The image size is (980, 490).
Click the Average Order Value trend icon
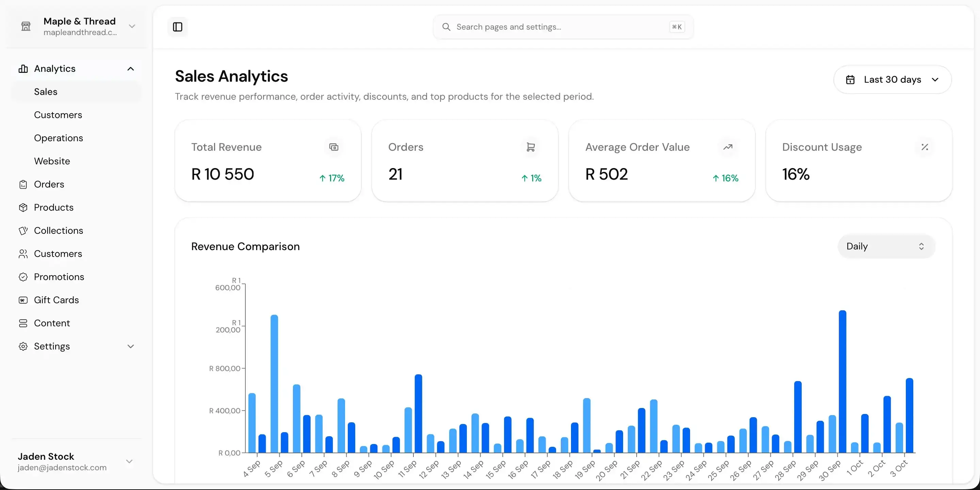pos(728,147)
